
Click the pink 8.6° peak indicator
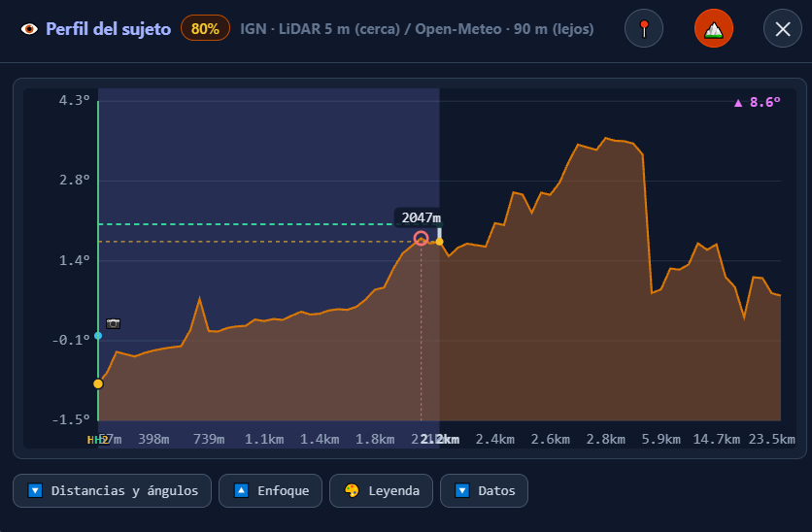pyautogui.click(x=757, y=103)
